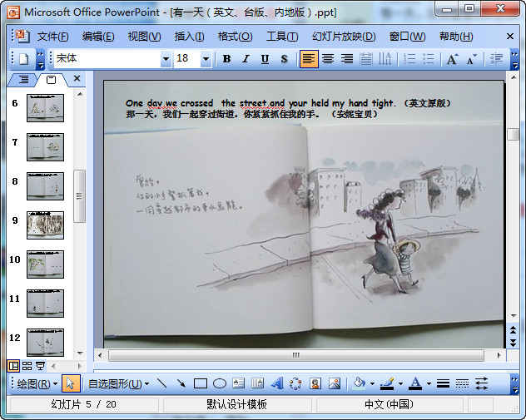This screenshot has width=526, height=420.
Task: Select slide 9 thumbnail
Action: coord(45,225)
